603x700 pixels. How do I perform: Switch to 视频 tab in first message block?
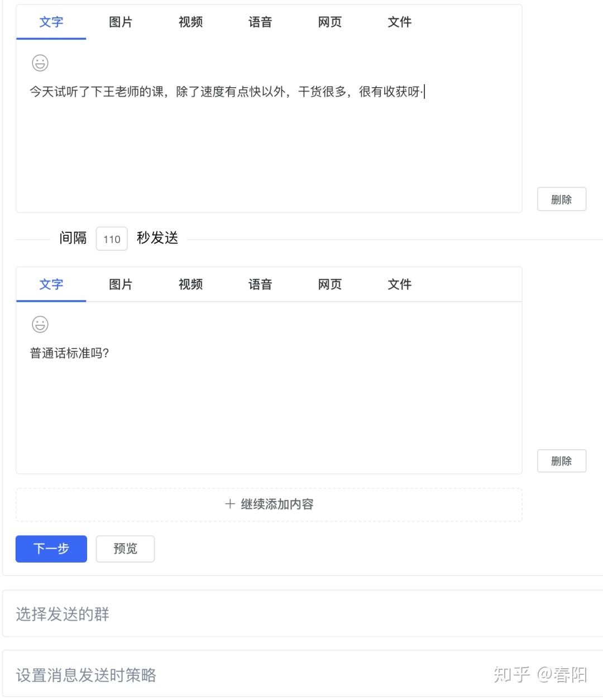coord(190,22)
